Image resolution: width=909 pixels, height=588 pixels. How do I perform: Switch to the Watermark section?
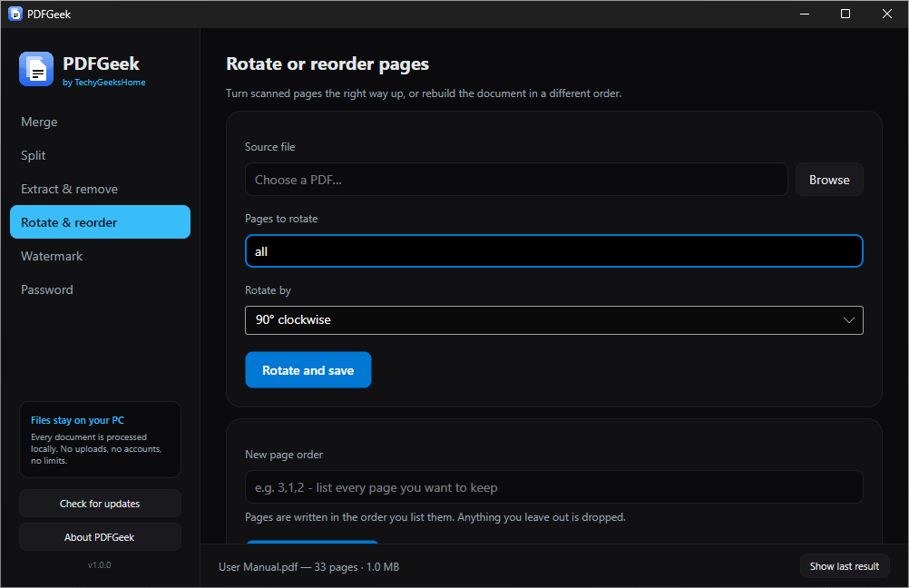pyautogui.click(x=100, y=256)
